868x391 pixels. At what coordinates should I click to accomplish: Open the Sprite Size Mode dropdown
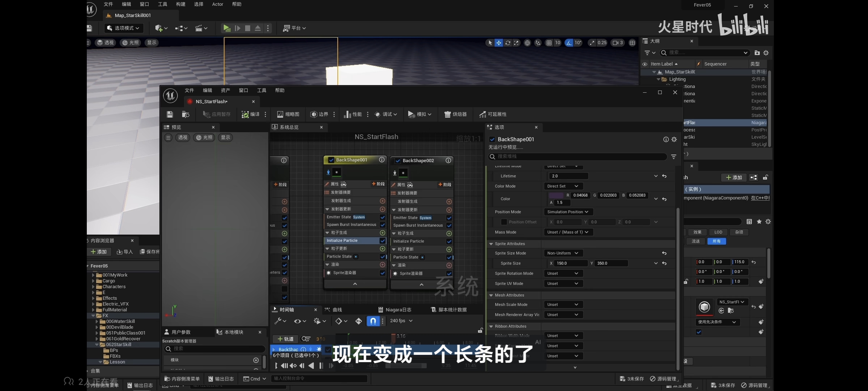[563, 253]
